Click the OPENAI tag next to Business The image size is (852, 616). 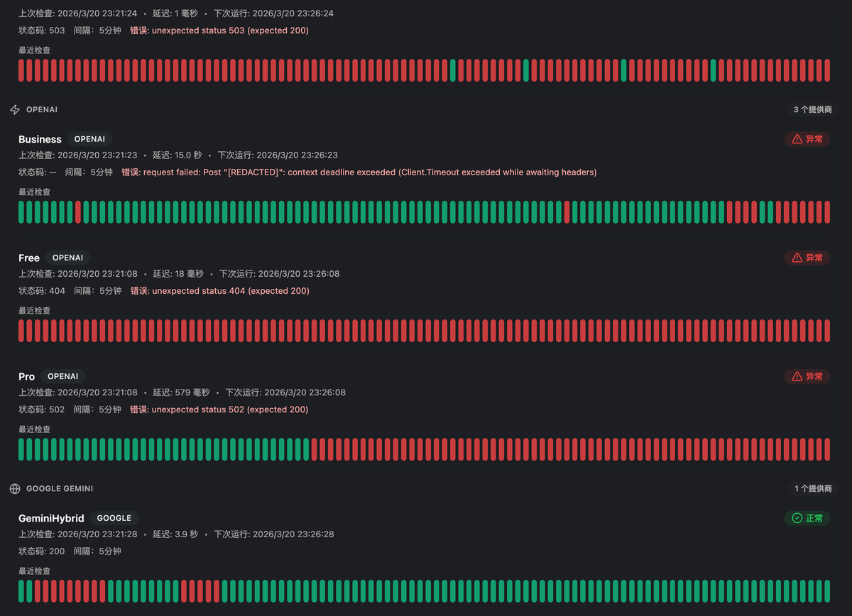pos(89,140)
